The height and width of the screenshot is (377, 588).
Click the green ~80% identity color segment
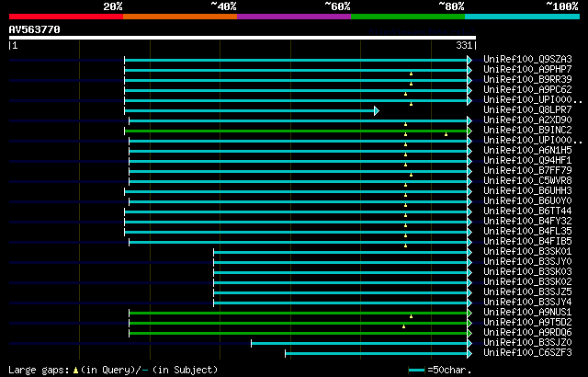tap(408, 17)
